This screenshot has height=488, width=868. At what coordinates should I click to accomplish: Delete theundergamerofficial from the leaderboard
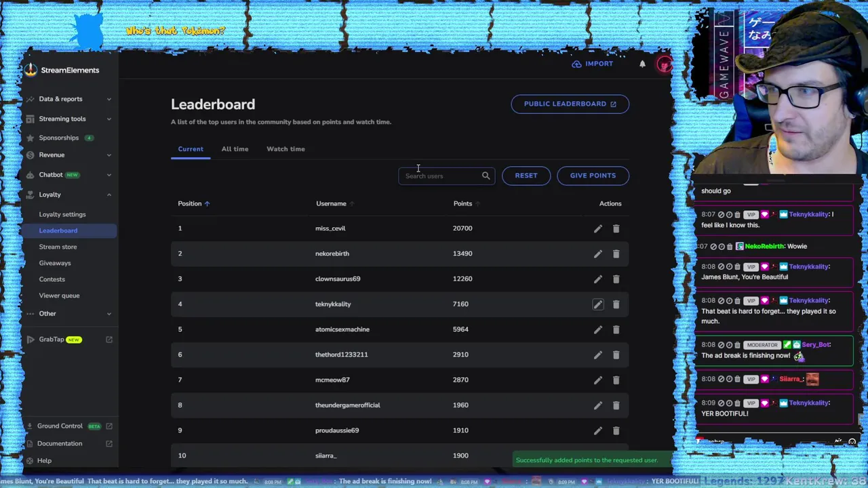pos(616,405)
